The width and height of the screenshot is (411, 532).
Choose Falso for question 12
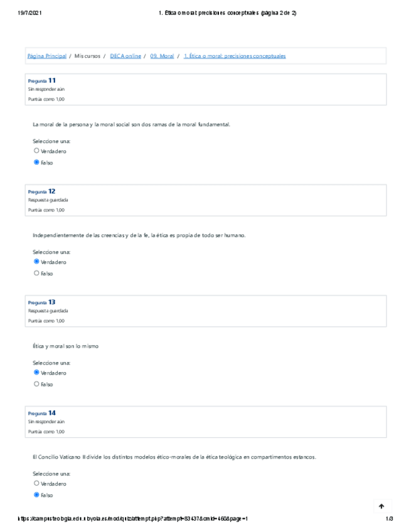(36, 274)
